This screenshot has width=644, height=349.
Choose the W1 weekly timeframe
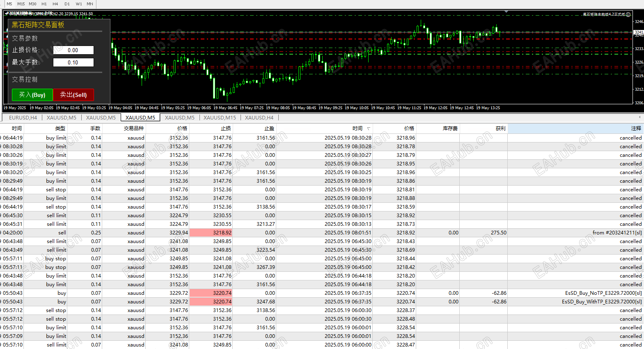(79, 4)
